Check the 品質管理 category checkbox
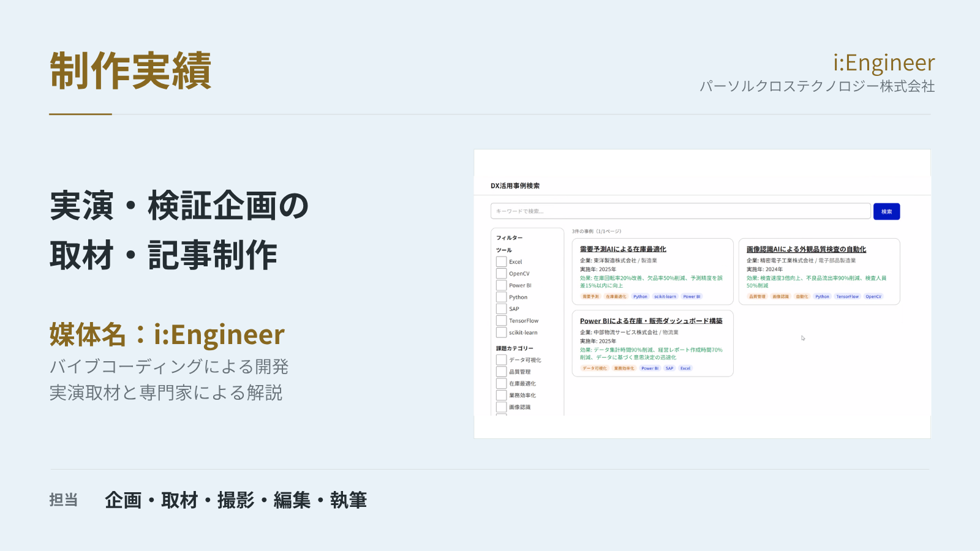Screen dimensions: 980x551 (501, 372)
